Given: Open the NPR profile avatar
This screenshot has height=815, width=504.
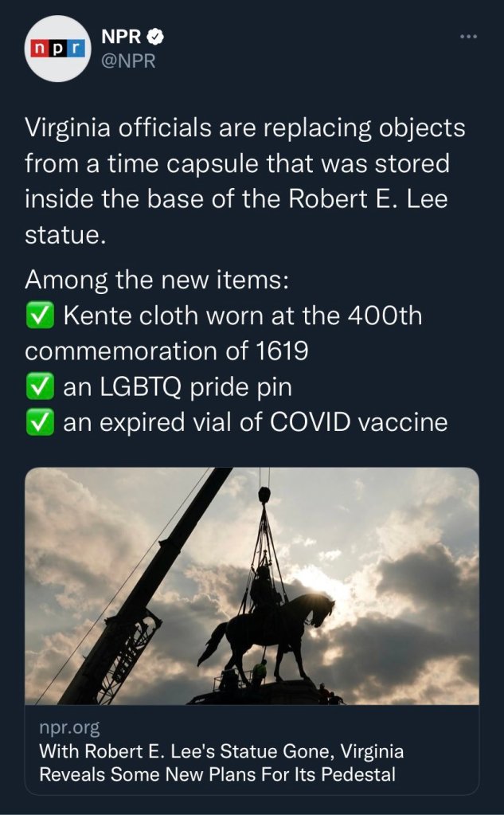Looking at the screenshot, I should tap(56, 49).
